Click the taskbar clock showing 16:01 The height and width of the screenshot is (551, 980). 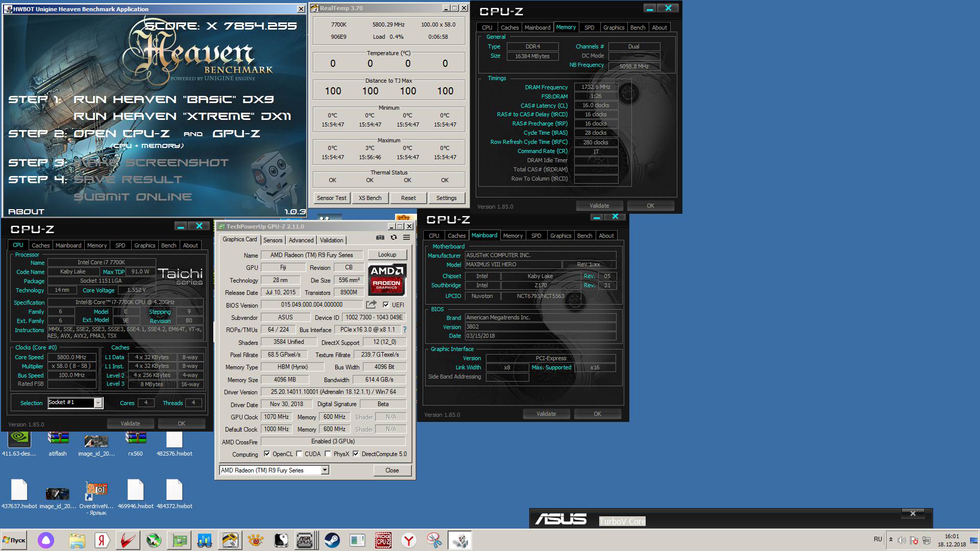[x=952, y=540]
